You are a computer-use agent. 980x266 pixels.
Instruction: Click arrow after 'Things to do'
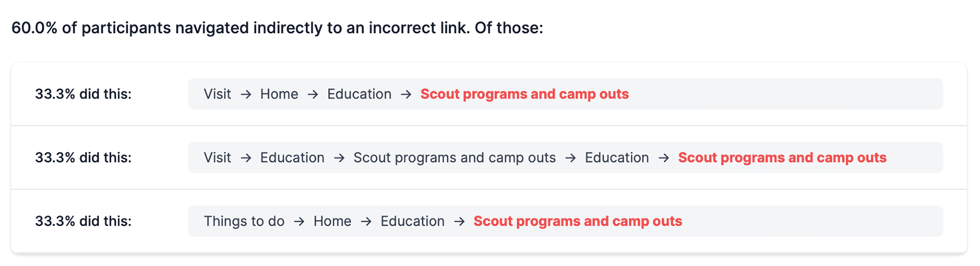(299, 221)
